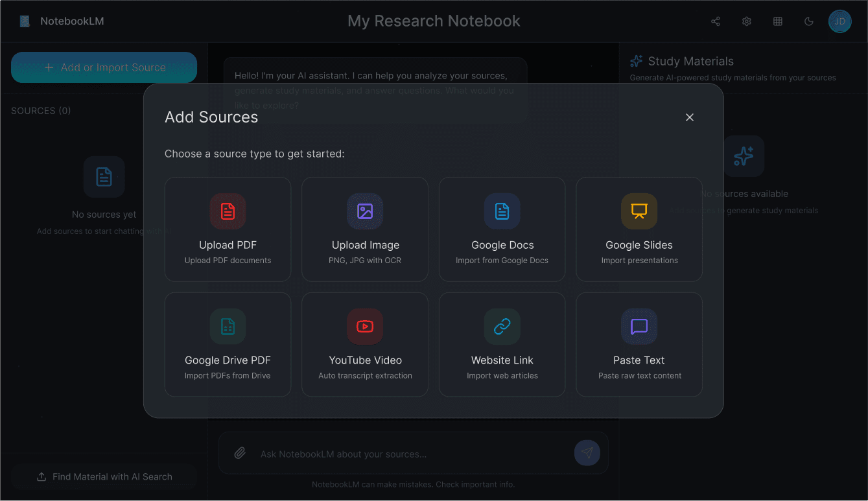The height and width of the screenshot is (501, 868).
Task: Click 'Upload PDF documents' description
Action: pyautogui.click(x=228, y=261)
